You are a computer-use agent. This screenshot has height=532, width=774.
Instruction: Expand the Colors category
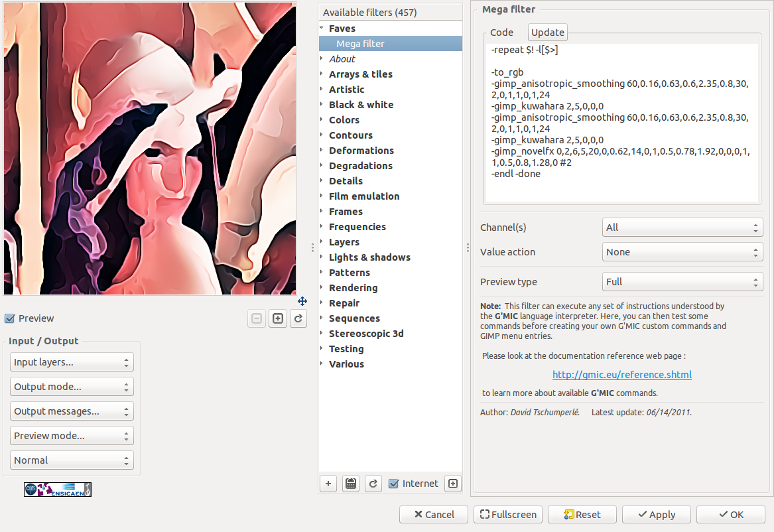click(x=322, y=120)
